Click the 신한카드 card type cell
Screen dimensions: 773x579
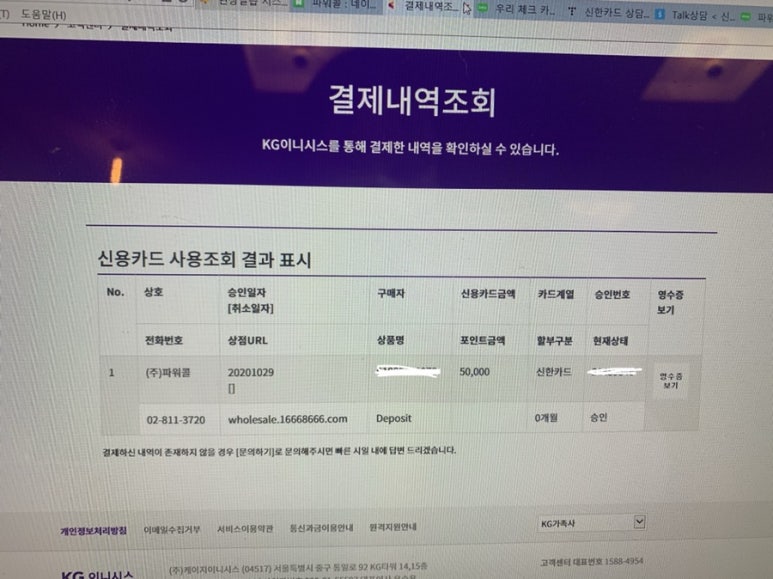coord(554,372)
